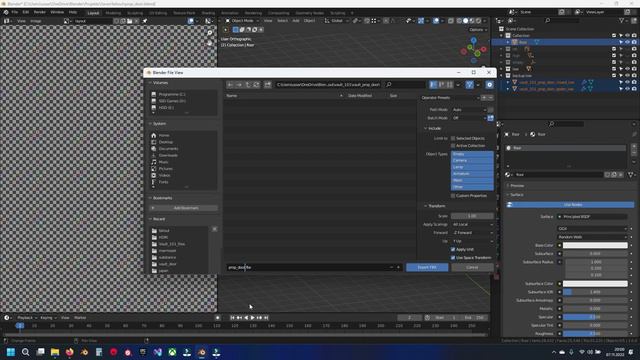This screenshot has width=640, height=360.
Task: Cancel the file export dialog
Action: (472, 267)
